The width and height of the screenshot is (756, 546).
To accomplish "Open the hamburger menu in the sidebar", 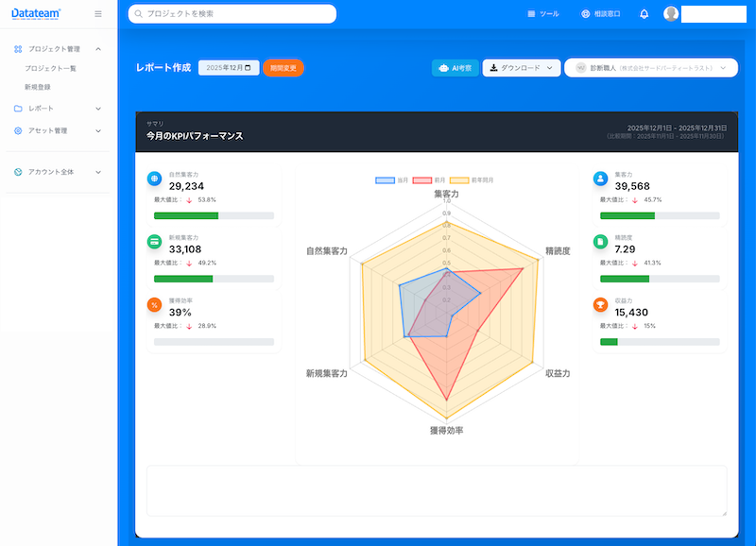I will [x=98, y=14].
